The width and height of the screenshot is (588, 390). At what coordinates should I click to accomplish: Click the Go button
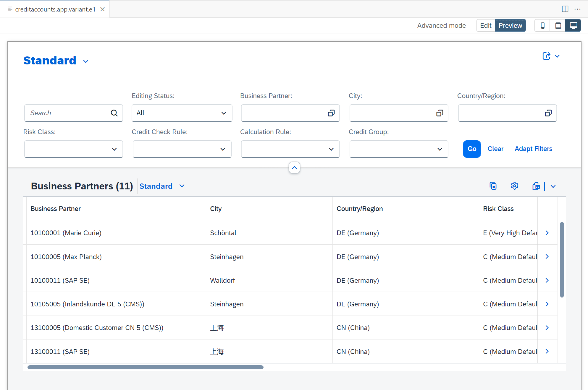point(472,149)
